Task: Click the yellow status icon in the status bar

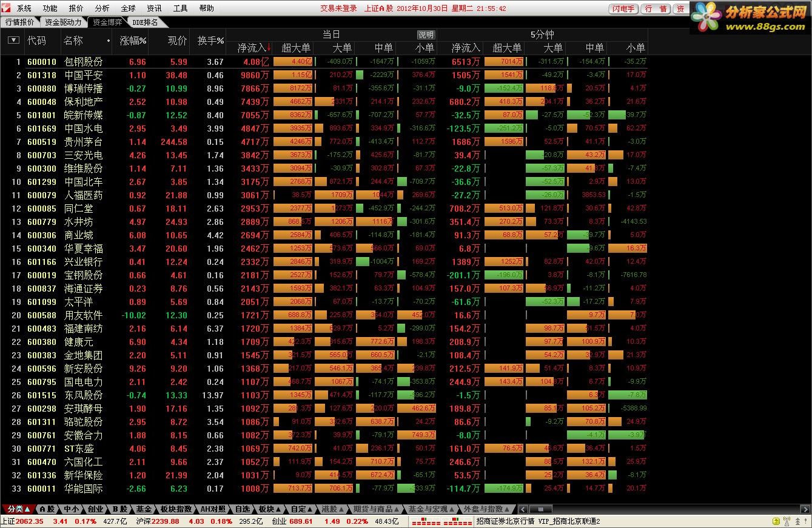Action: (776, 521)
